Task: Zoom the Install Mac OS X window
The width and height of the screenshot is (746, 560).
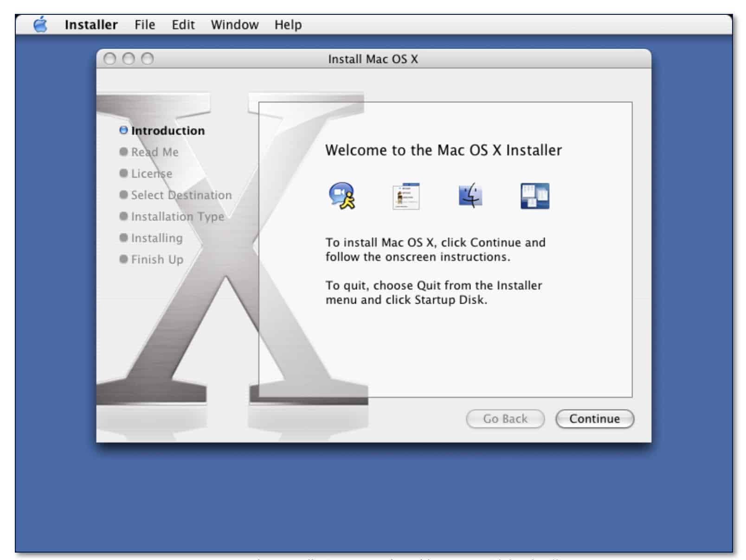Action: [148, 59]
